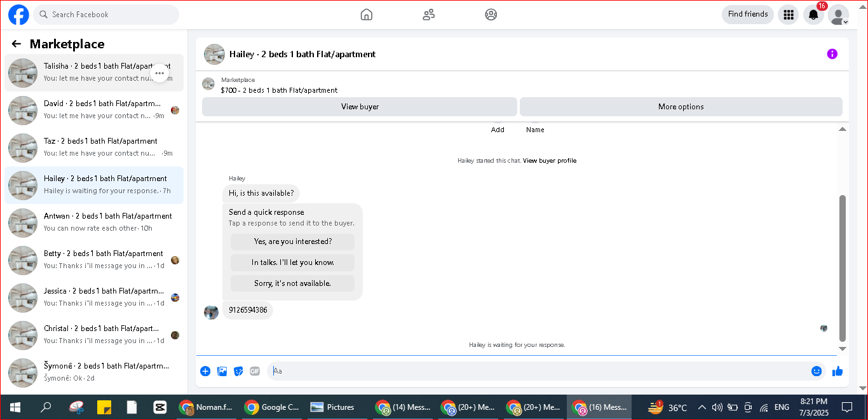
Task: Open the apps grid menu icon
Action: (789, 15)
